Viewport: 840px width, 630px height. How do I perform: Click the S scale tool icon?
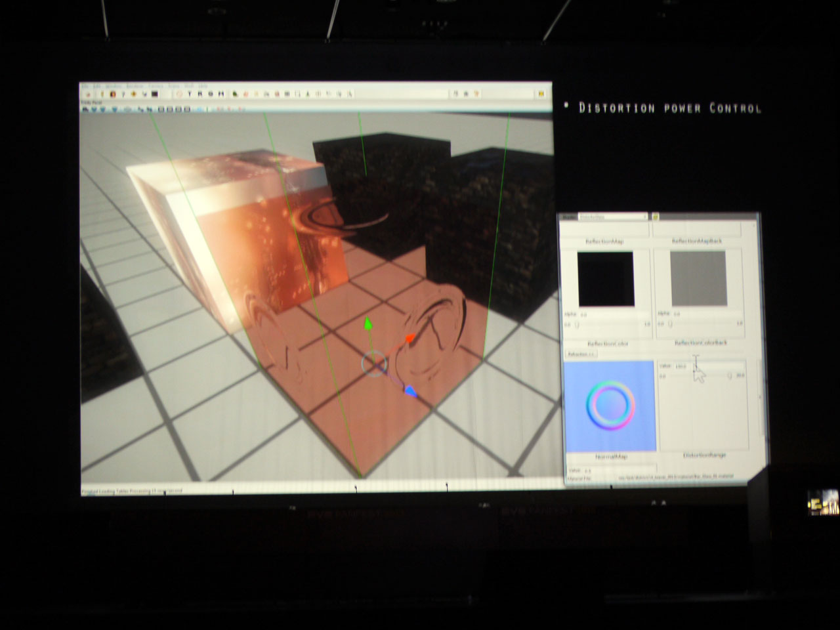(210, 94)
